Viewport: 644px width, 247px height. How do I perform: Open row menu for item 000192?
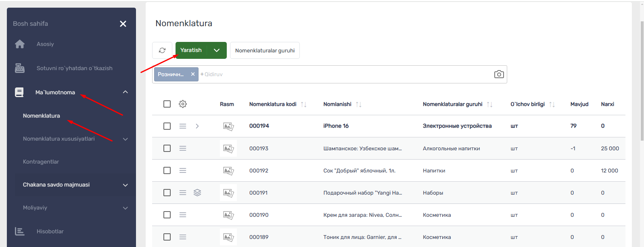point(183,170)
